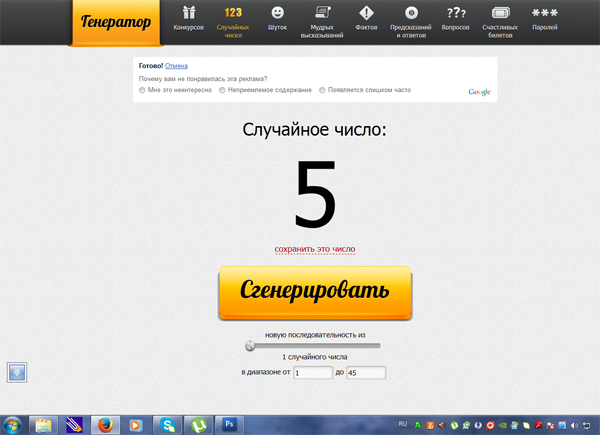Click the orange square tray icon
Image resolution: width=600 pixels, height=435 pixels.
coord(430,425)
